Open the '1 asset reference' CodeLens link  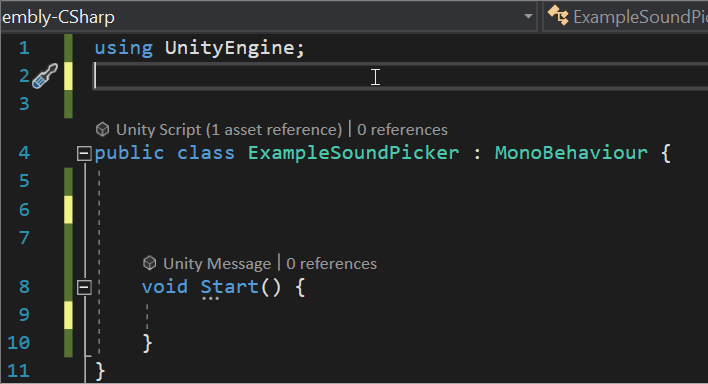coord(274,130)
